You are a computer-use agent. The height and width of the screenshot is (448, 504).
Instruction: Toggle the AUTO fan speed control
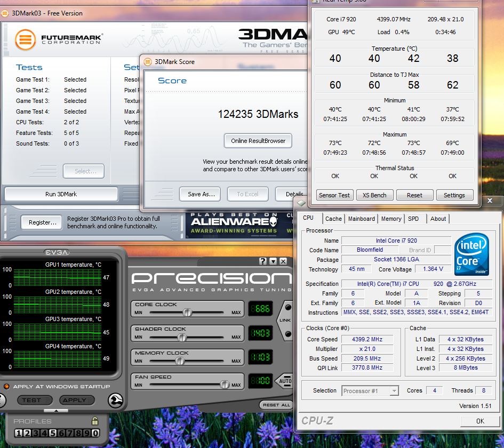[x=284, y=381]
